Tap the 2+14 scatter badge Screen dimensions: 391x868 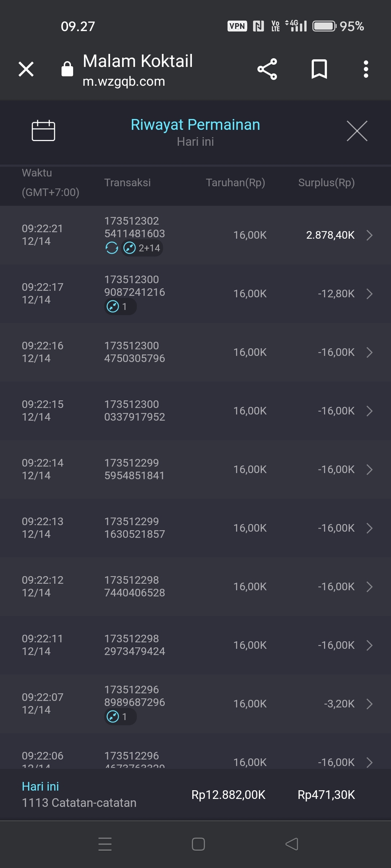click(x=142, y=248)
